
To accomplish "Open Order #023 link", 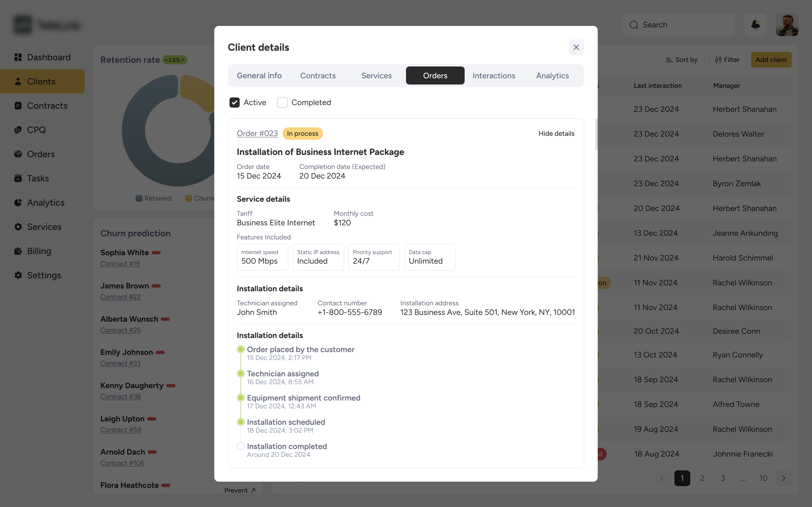I will pyautogui.click(x=257, y=133).
